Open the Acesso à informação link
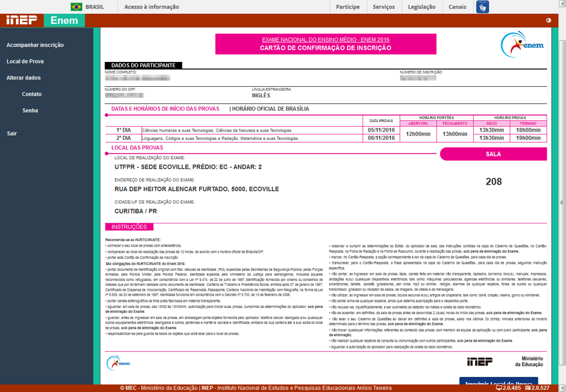The width and height of the screenshot is (566, 392). 151,7
